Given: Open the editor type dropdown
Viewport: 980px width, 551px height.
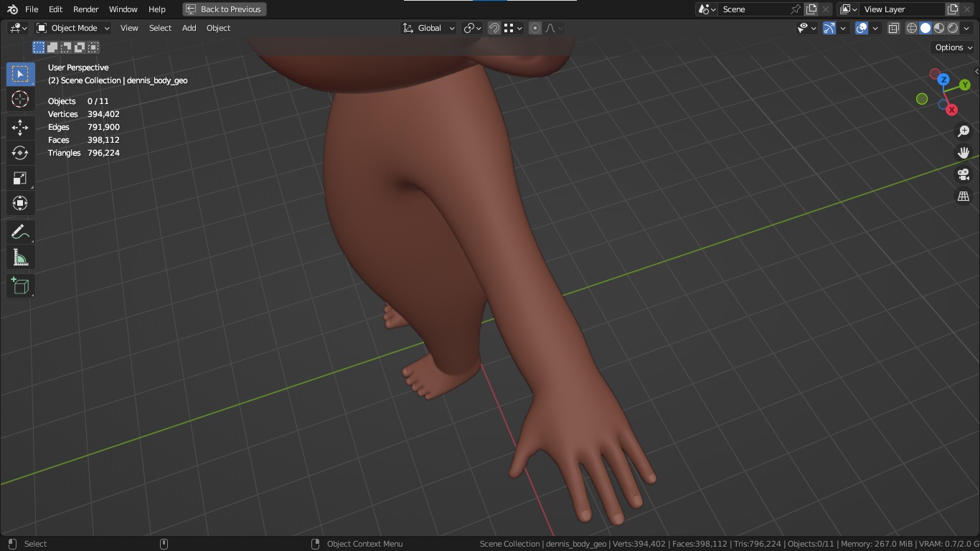Looking at the screenshot, I should [x=19, y=28].
